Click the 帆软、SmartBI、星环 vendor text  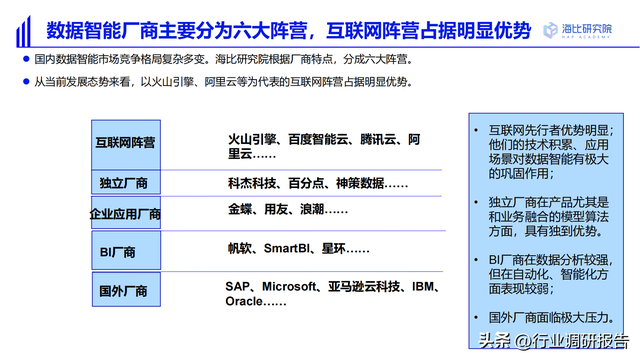[x=298, y=248]
